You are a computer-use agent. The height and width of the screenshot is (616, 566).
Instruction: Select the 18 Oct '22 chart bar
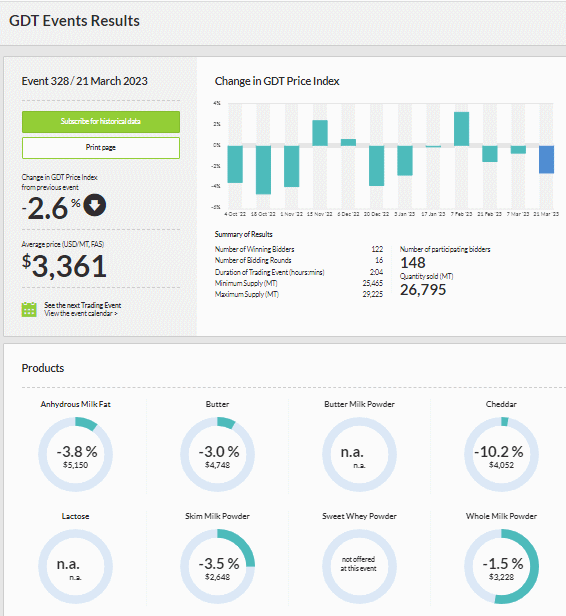pos(263,170)
